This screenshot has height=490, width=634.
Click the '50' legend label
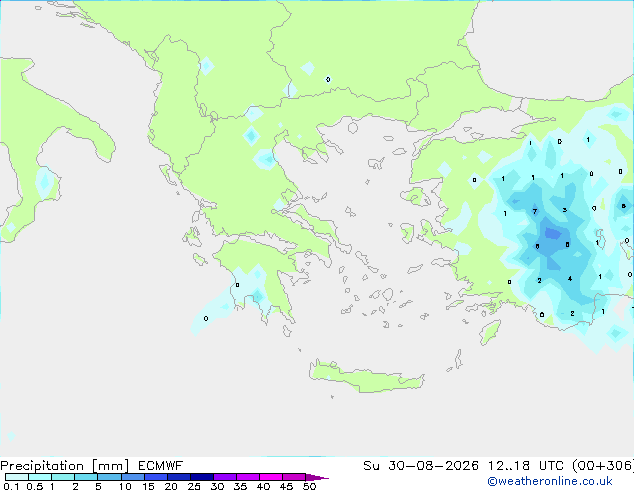click(x=309, y=486)
